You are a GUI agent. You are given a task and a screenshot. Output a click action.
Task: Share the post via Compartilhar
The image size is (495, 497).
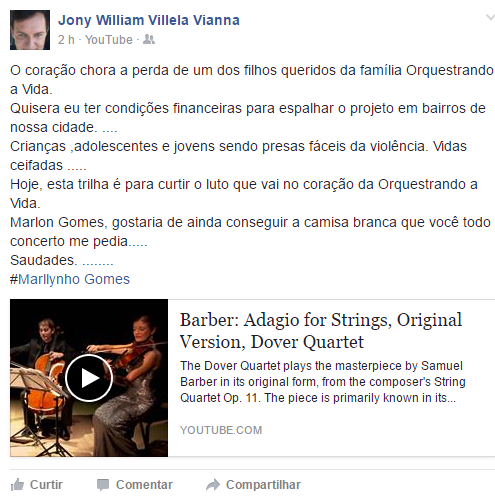tap(253, 485)
